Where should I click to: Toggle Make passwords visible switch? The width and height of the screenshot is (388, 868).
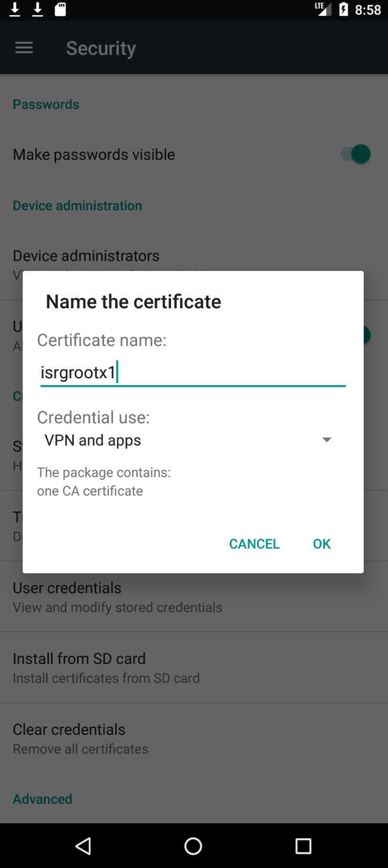click(355, 154)
